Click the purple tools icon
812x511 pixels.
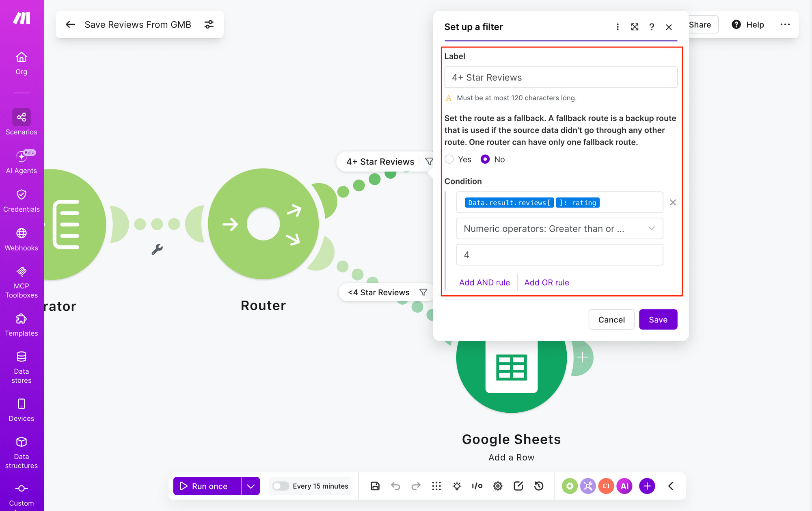[588, 486]
